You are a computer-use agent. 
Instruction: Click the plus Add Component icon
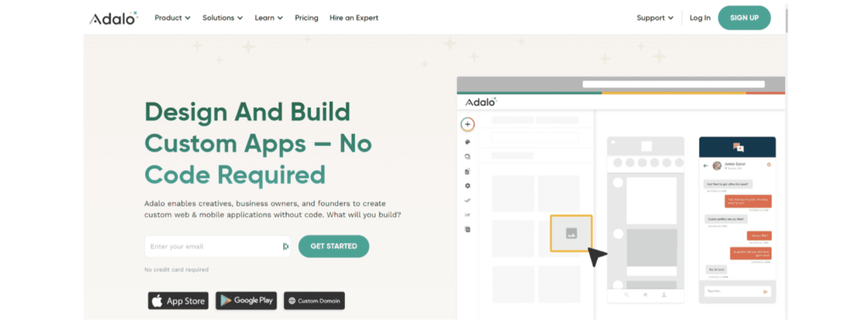468,125
